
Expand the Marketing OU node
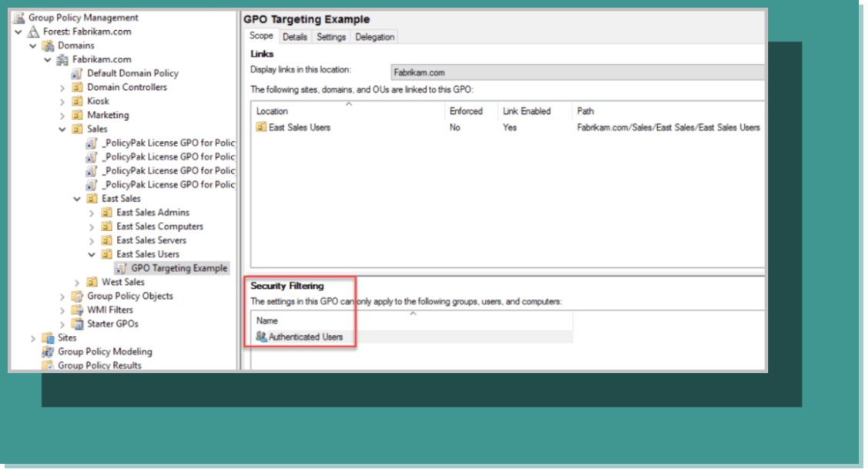tap(62, 116)
